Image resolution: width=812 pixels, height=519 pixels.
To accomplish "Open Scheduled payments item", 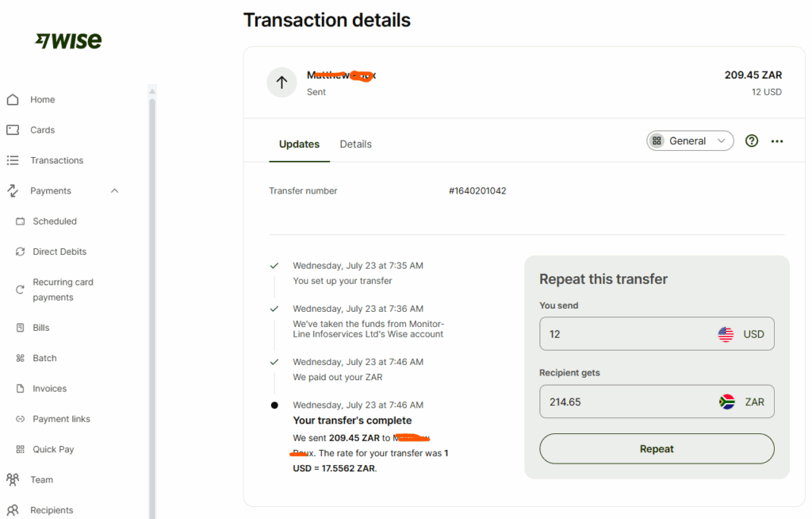I will (55, 221).
